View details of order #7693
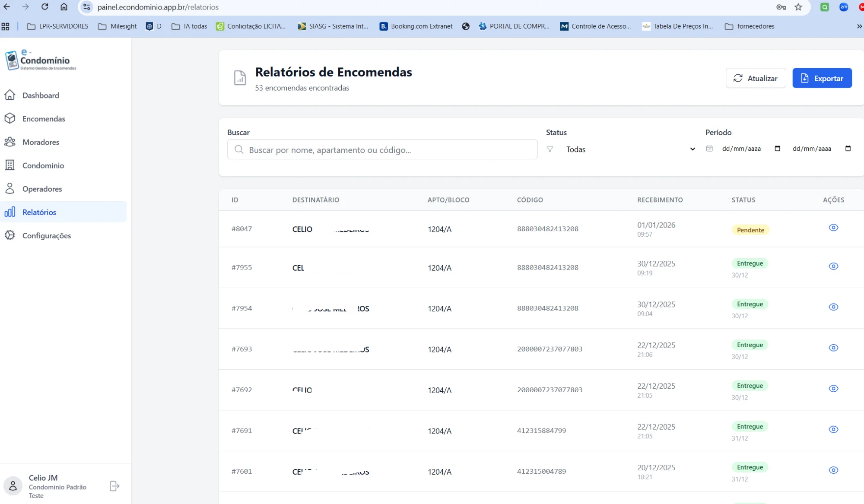 [833, 348]
